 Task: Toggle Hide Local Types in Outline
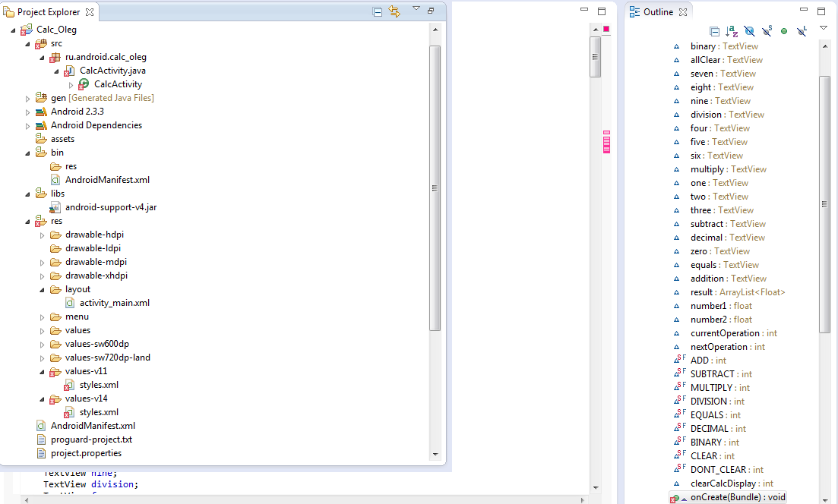(x=802, y=32)
